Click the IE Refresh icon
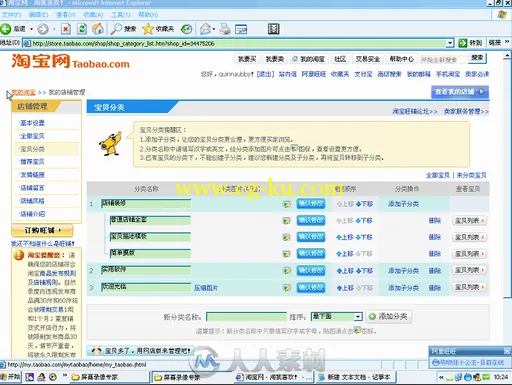Image resolution: width=512 pixels, height=385 pixels. (x=82, y=29)
